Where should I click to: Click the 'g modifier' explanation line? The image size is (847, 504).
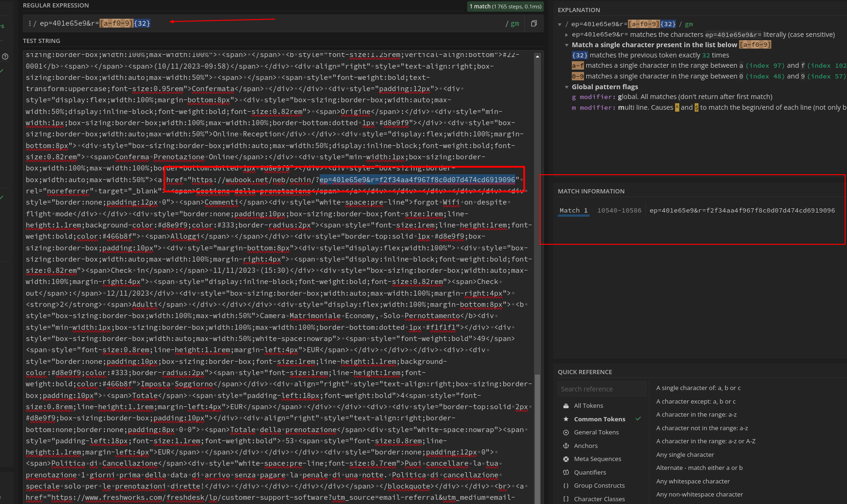point(672,97)
